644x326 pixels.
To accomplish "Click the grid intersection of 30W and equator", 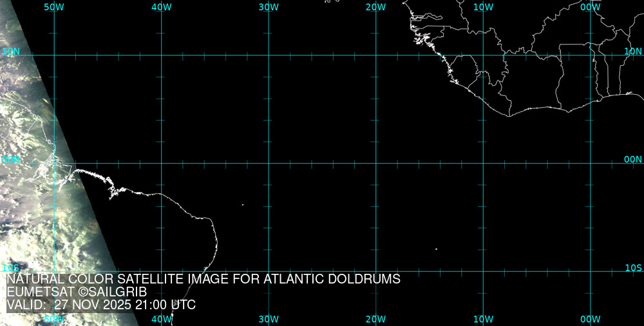I will 269,163.
